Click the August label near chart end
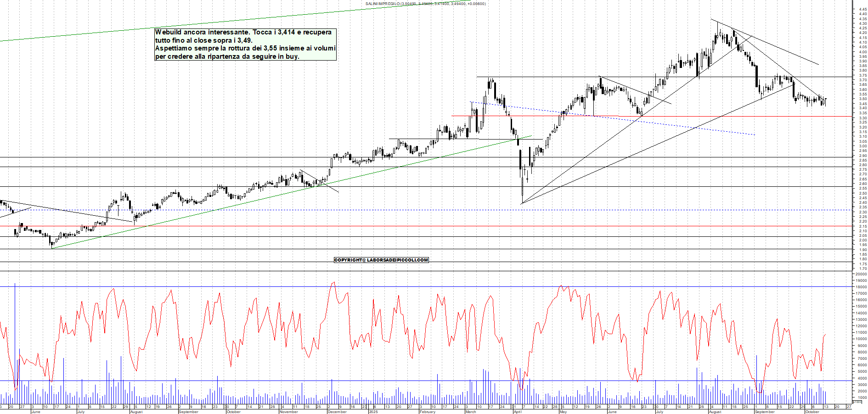Screen dimensions: 868x414 (x=715, y=412)
